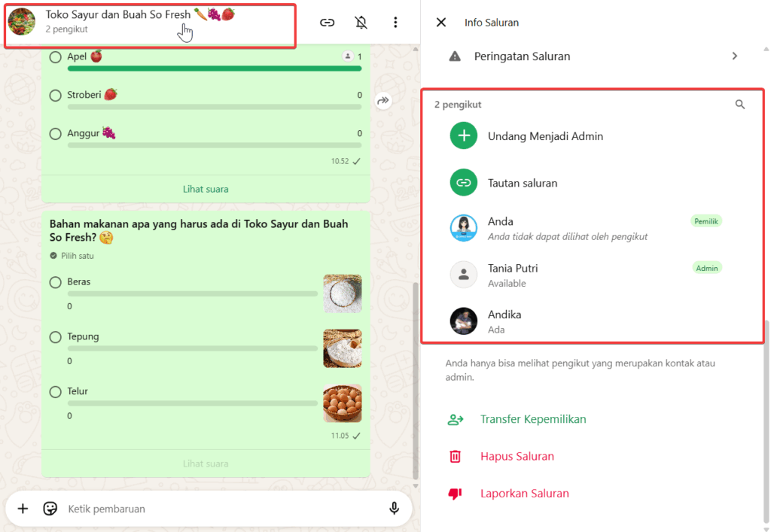Click the forward arrow beside the poll

(x=383, y=101)
